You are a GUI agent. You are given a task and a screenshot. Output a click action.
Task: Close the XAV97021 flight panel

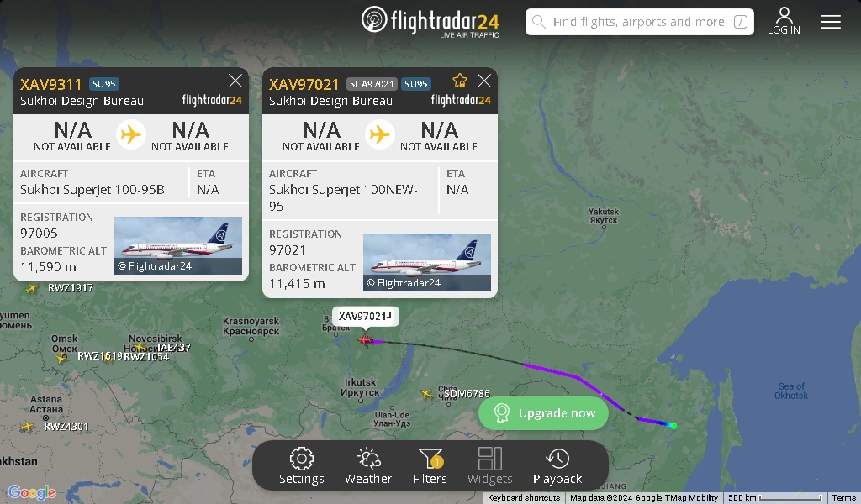483,81
